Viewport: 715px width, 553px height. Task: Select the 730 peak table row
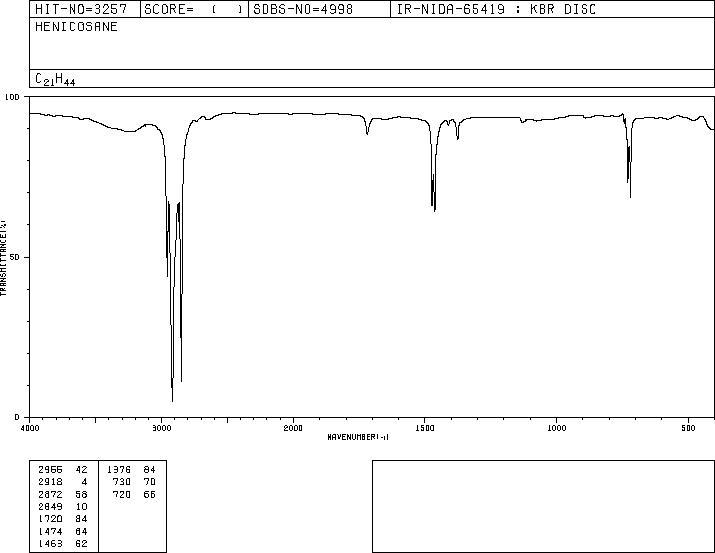coord(134,482)
